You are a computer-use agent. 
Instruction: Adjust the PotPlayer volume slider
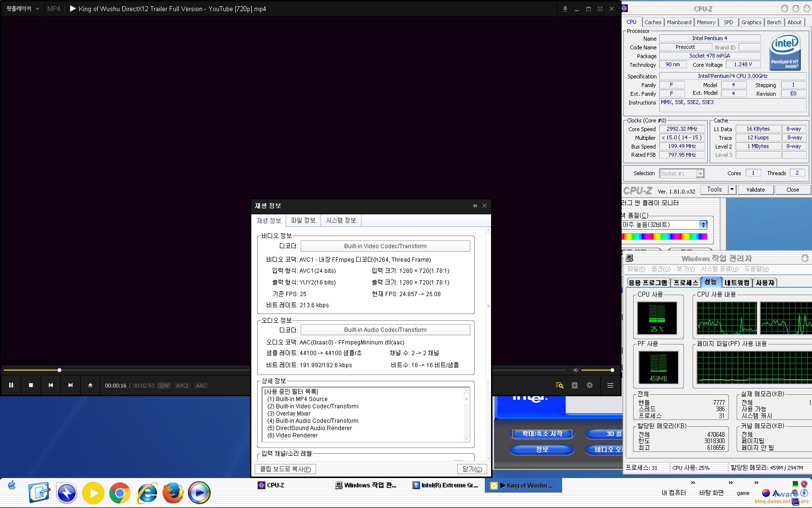[597, 370]
